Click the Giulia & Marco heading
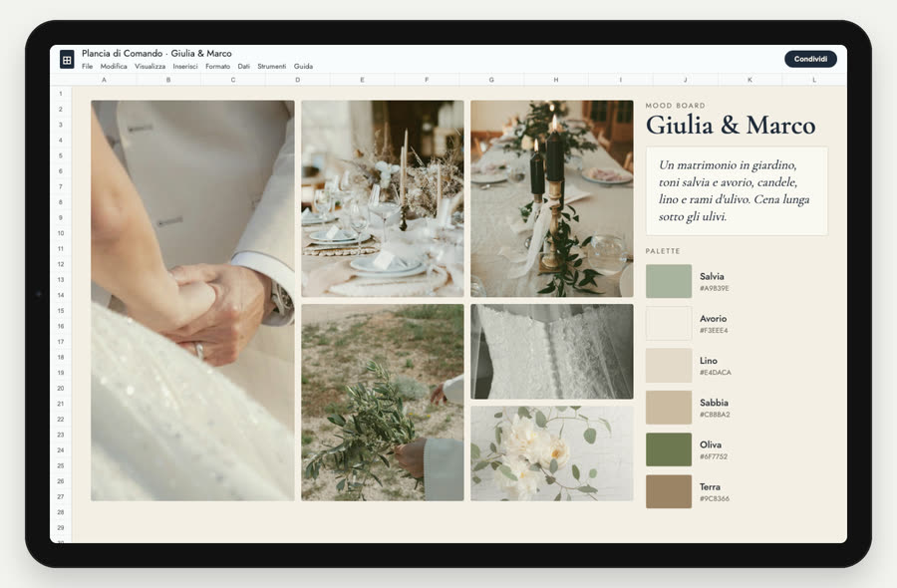The height and width of the screenshot is (588, 897). (731, 126)
